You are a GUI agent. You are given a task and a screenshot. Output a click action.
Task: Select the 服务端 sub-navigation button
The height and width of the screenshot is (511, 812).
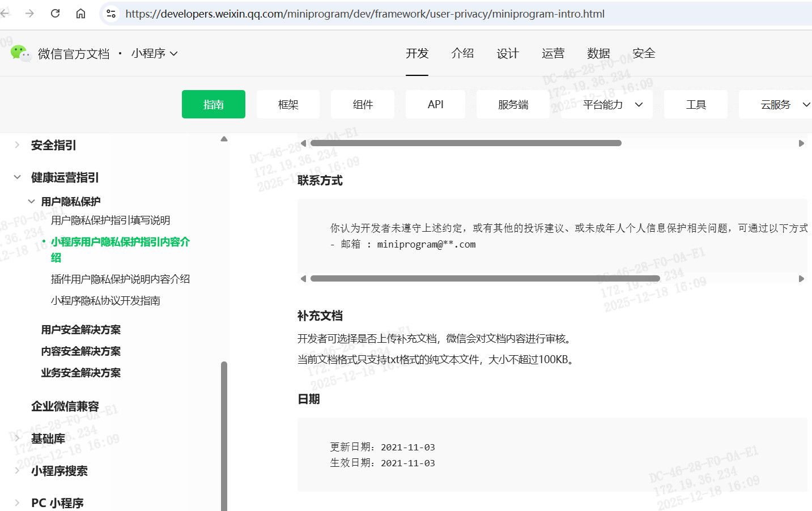pyautogui.click(x=513, y=104)
